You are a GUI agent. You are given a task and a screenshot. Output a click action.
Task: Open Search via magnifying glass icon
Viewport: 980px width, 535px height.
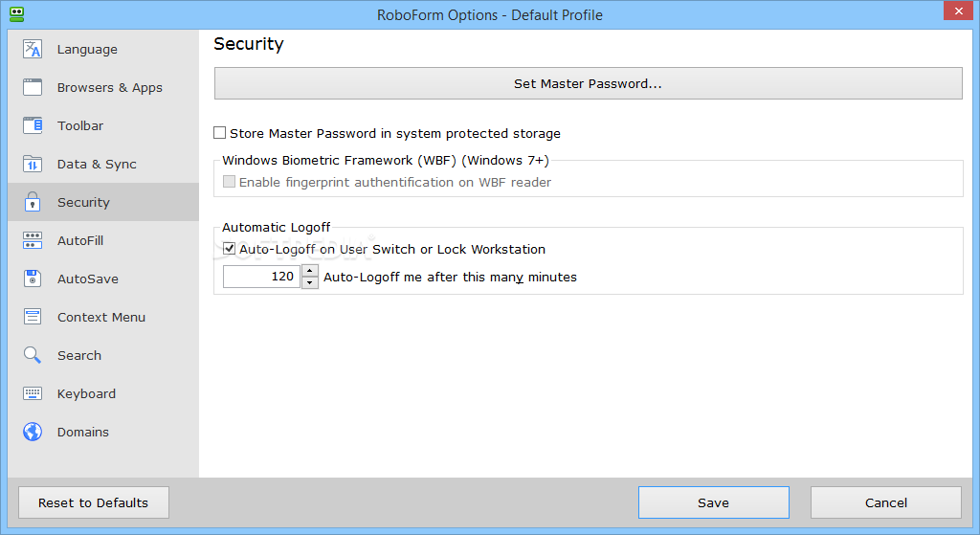coord(33,355)
